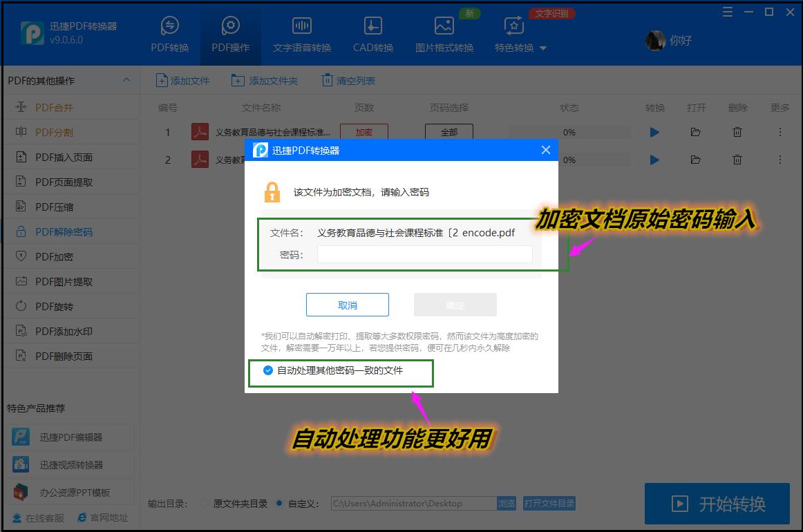
Task: Open 官网地址 link at bottom left
Action: pos(102,516)
